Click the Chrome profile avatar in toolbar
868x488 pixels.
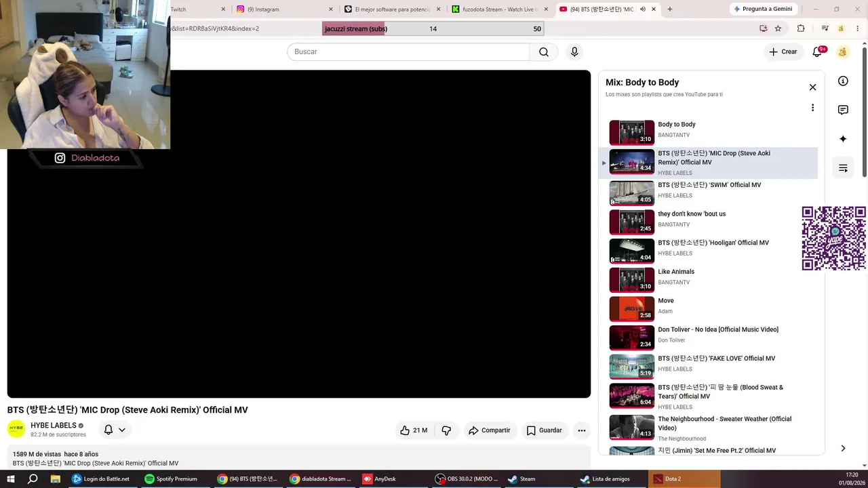point(841,28)
